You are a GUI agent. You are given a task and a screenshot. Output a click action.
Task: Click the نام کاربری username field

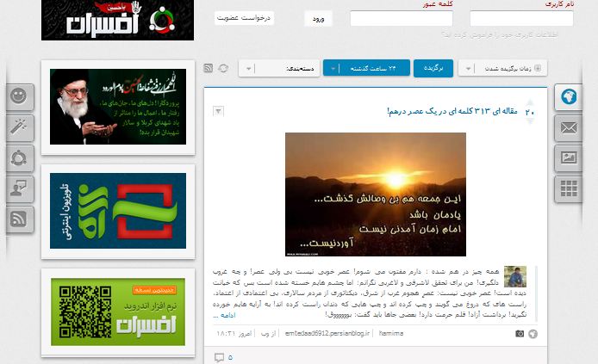(x=521, y=19)
